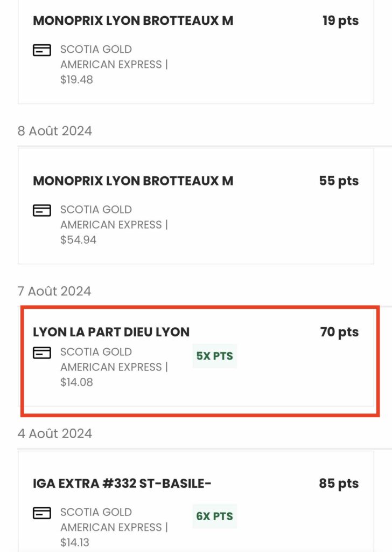Tap the card icon in the Lyon La Part Dieu transaction

coord(42,353)
